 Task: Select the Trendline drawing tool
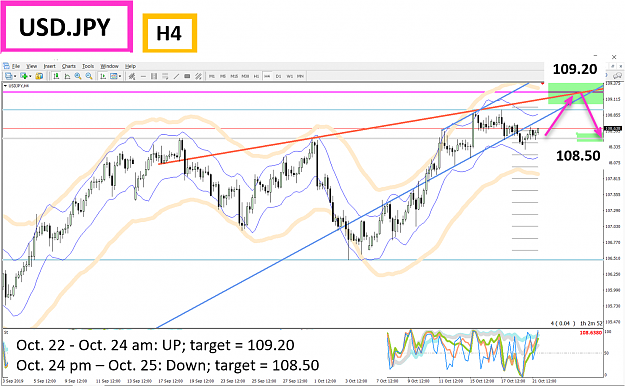[176, 76]
